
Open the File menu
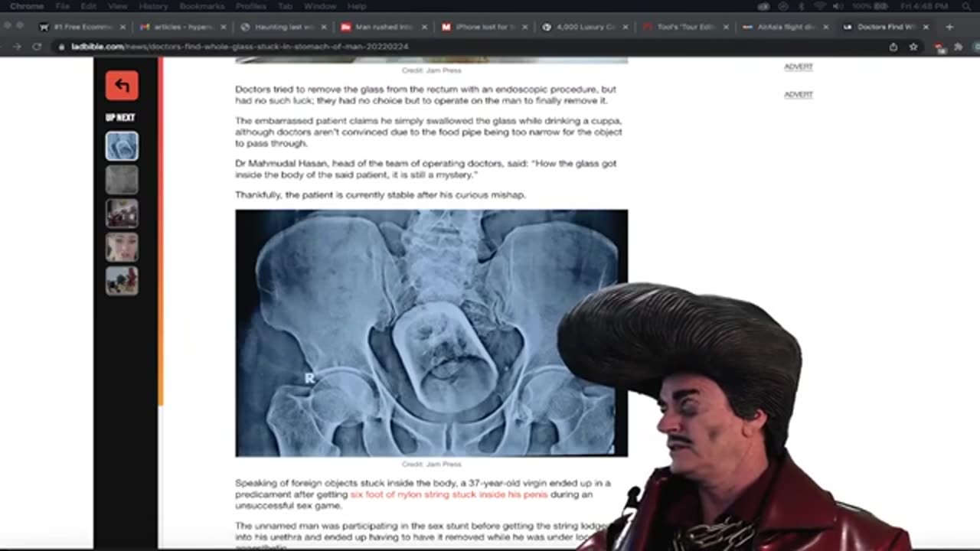pos(63,6)
